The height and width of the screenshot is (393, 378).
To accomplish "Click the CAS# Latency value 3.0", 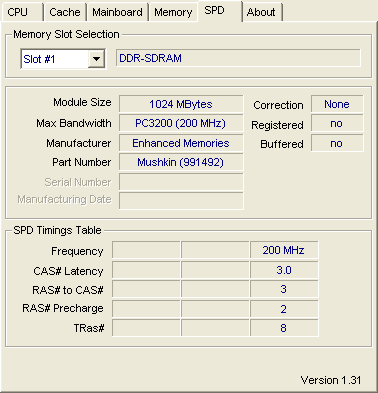I will coord(284,270).
